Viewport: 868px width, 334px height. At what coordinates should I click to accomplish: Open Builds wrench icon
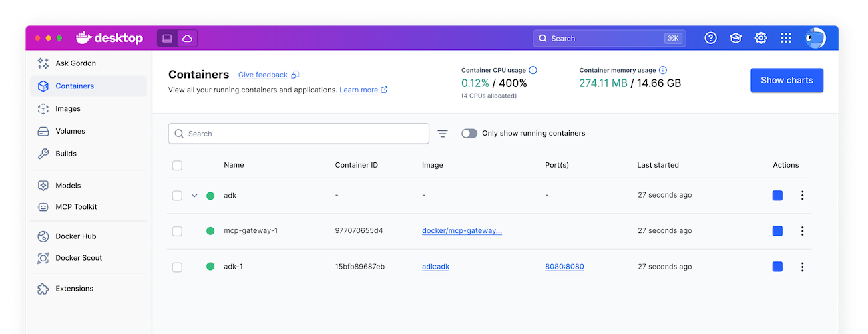43,154
